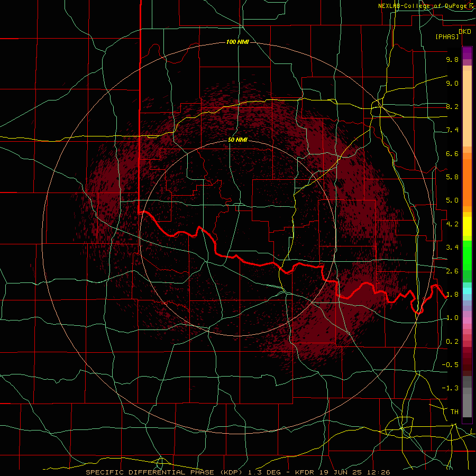This screenshot has height=476, width=476.
Task: Click the yellow segment of the color bar
Action: click(467, 226)
